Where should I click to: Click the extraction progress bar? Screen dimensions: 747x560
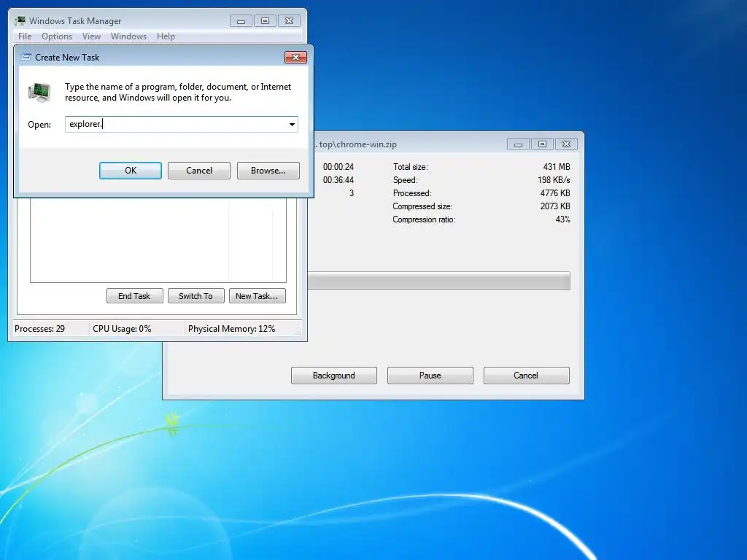438,281
